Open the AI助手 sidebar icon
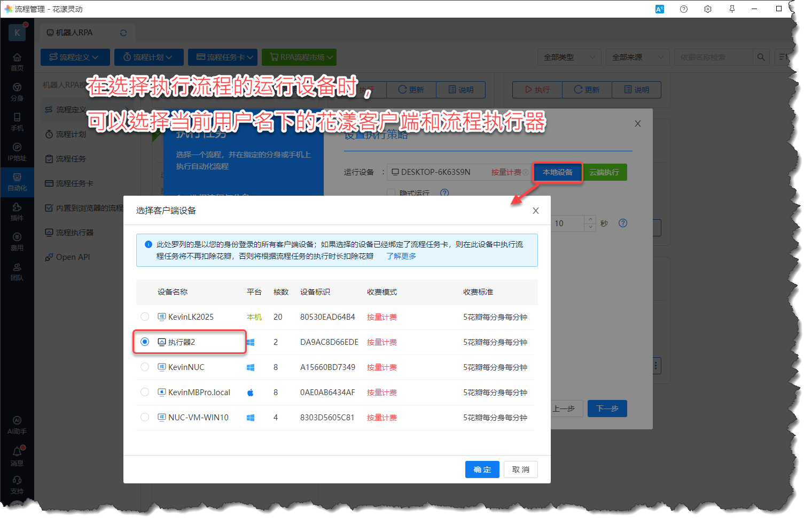The image size is (812, 524). pos(17,425)
